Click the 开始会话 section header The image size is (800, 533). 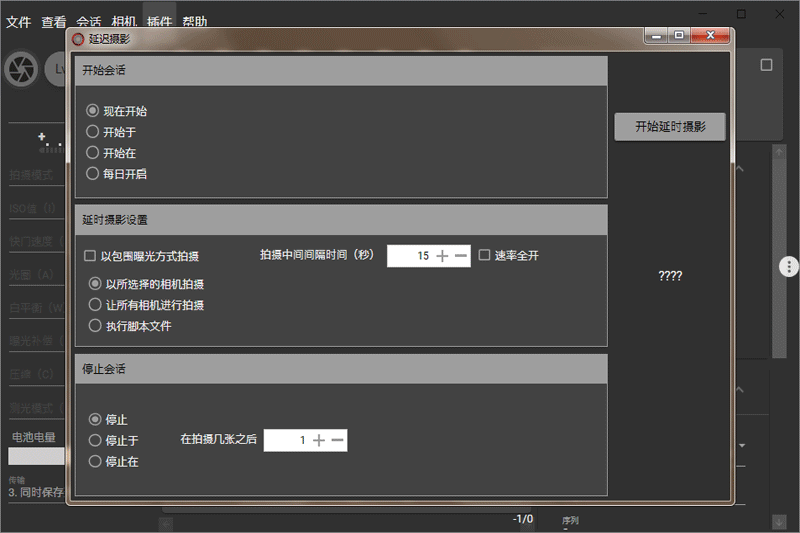341,70
